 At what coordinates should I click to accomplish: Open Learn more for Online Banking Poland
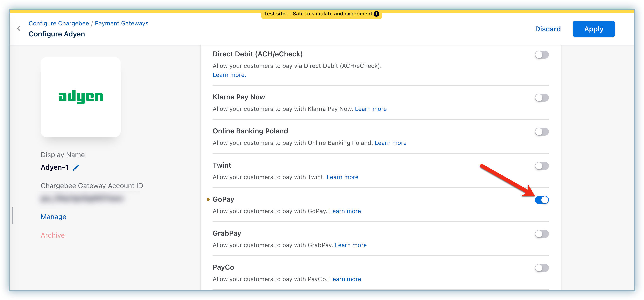390,143
